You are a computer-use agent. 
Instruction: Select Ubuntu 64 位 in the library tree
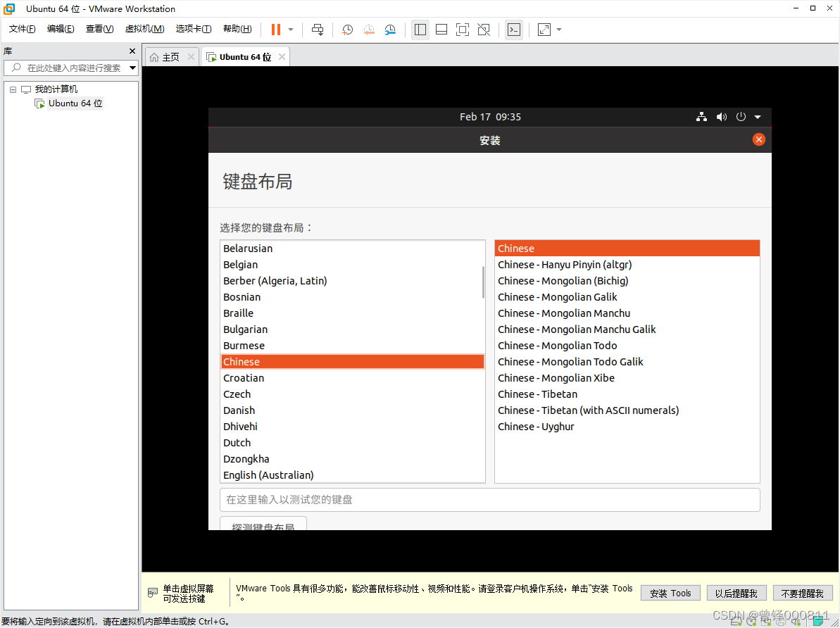(75, 103)
